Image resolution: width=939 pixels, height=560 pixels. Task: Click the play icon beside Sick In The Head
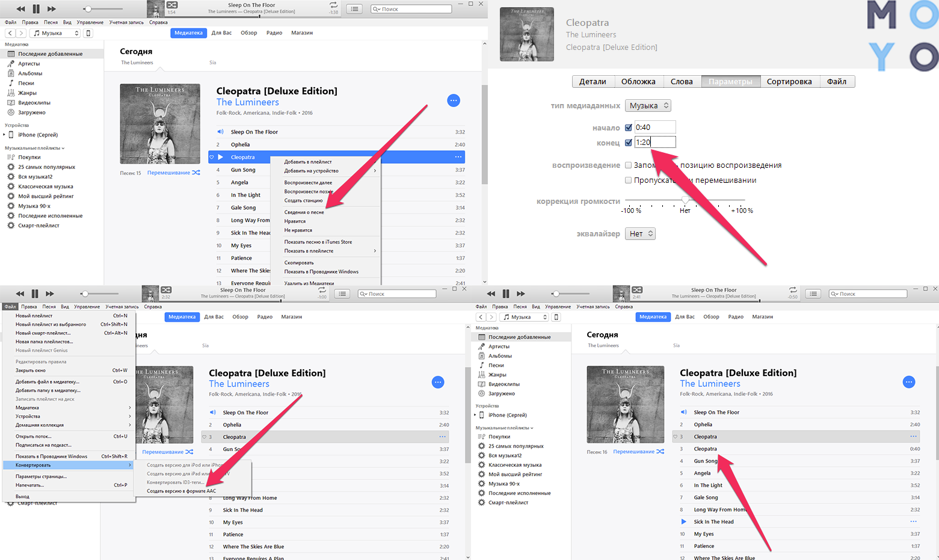[x=683, y=522]
